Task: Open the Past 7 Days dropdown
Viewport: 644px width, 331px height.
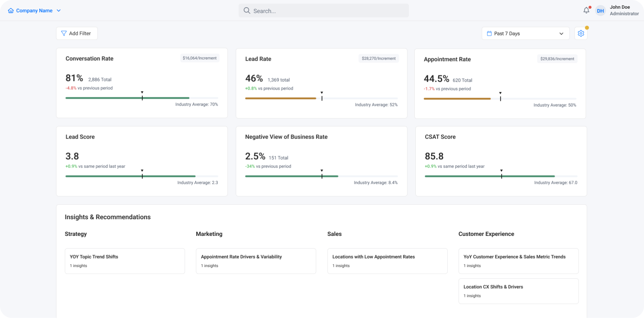Action: (x=525, y=33)
